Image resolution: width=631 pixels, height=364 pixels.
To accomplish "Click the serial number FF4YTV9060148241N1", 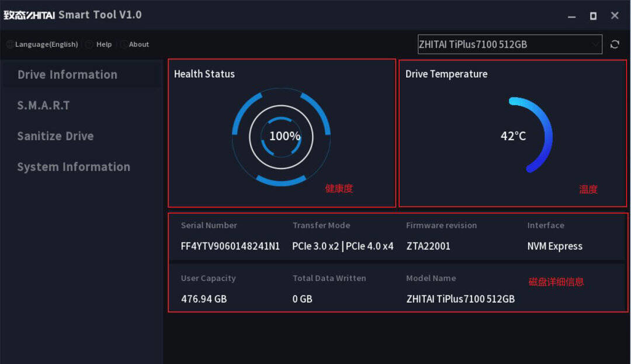I will (230, 246).
